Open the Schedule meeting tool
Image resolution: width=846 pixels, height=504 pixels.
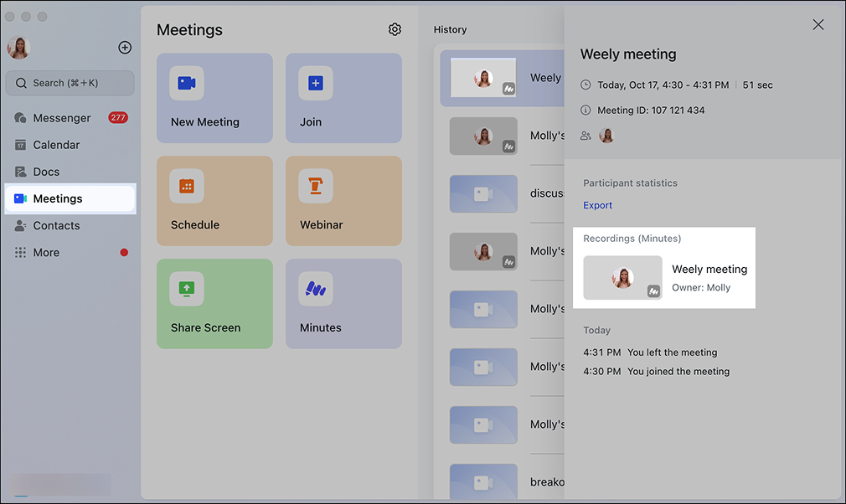click(214, 201)
